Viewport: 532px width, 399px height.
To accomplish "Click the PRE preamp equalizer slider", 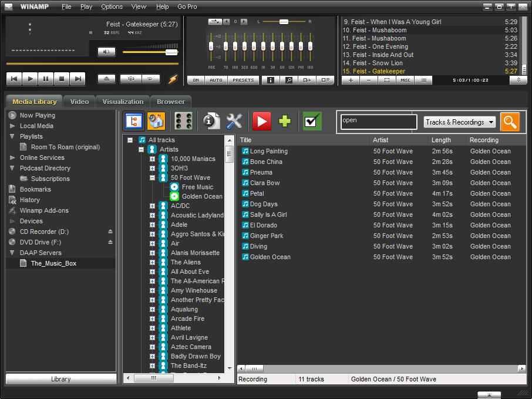I will pyautogui.click(x=211, y=47).
